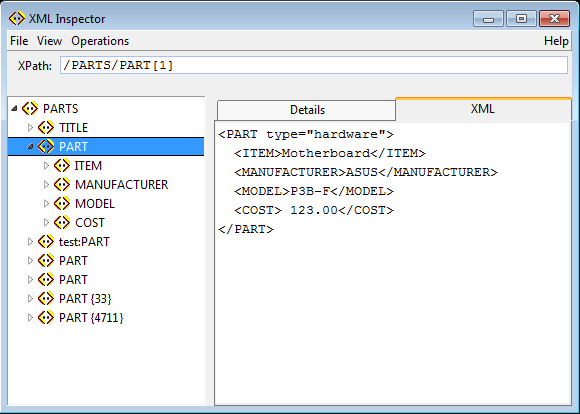Open the File menu

tap(19, 41)
